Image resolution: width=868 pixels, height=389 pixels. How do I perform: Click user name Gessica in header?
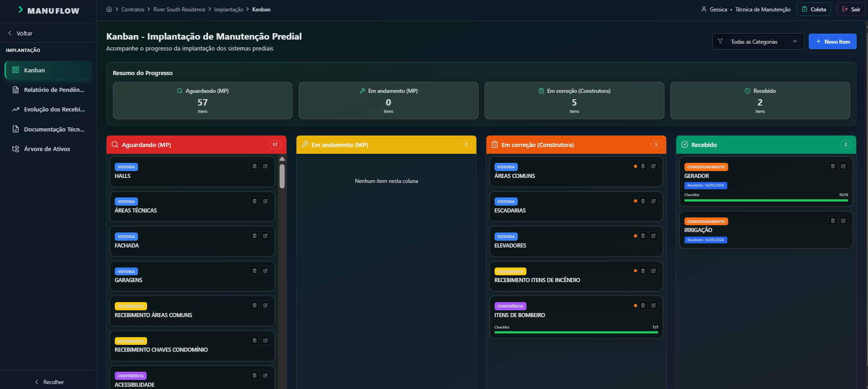[x=718, y=9]
